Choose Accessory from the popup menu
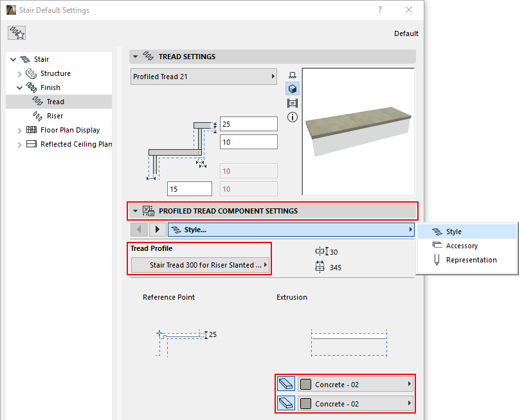This screenshot has height=420, width=524. (462, 246)
